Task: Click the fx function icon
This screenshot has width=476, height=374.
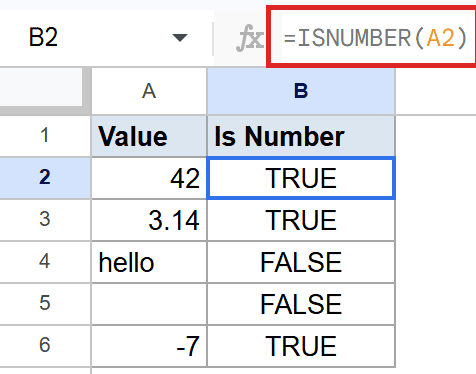Action: (x=249, y=39)
